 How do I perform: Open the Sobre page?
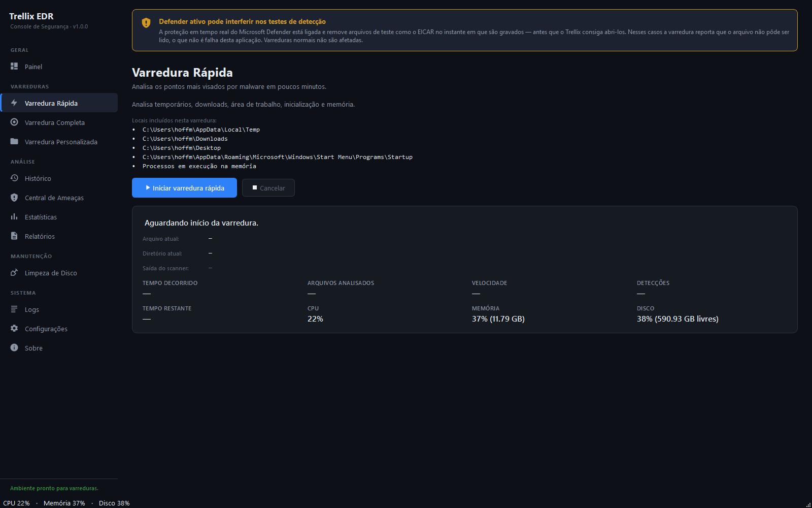click(59, 348)
